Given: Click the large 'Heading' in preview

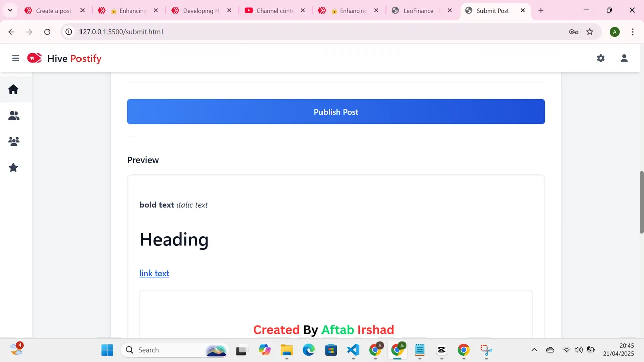Looking at the screenshot, I should click(174, 239).
